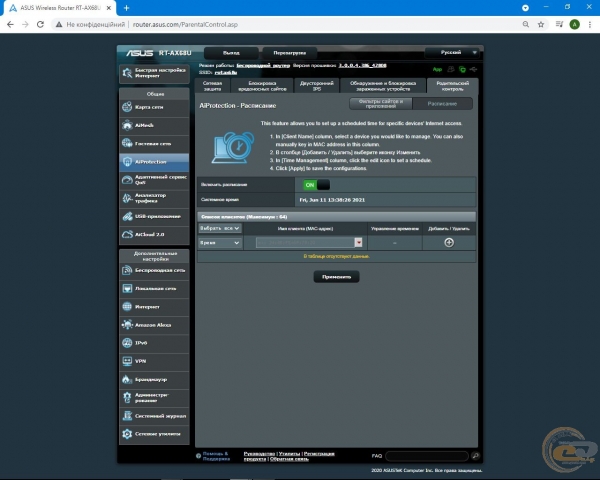Viewport: 600px width, 480px height.
Task: Switch to Блокировка вредоносных сайтов tab
Action: click(x=262, y=86)
